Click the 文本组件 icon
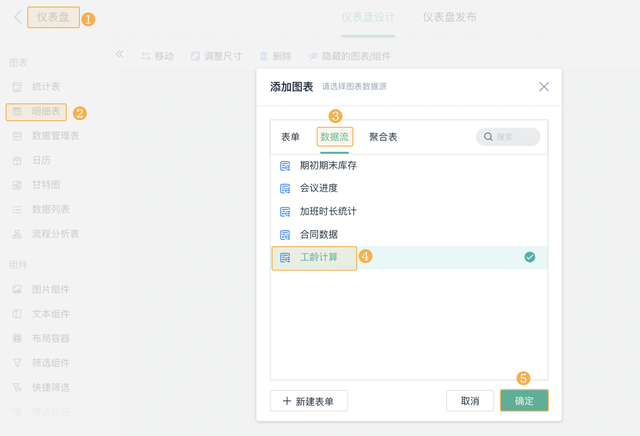 (x=17, y=314)
